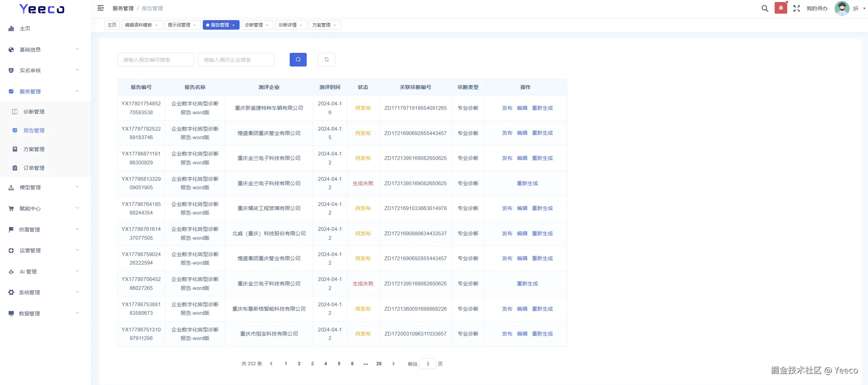Close the 诊断详情 tab

301,25
